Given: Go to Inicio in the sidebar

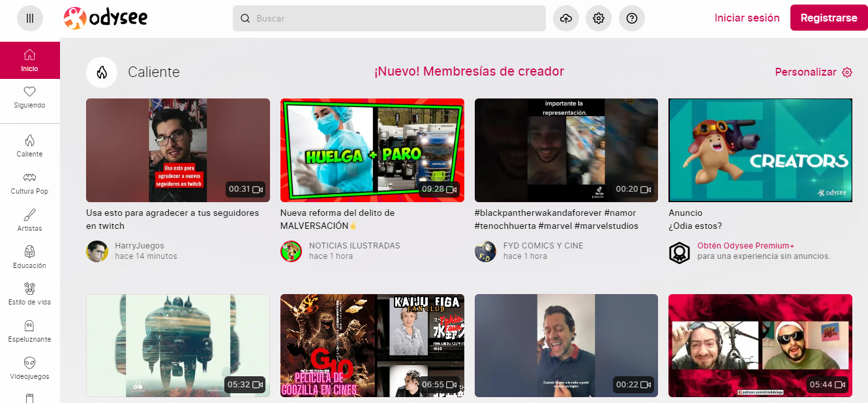Looking at the screenshot, I should click(x=30, y=60).
